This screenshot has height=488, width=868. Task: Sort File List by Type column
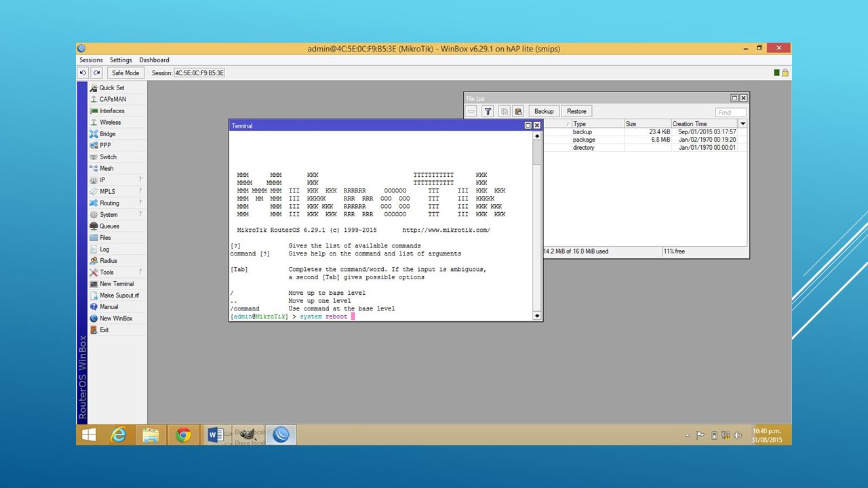point(597,123)
